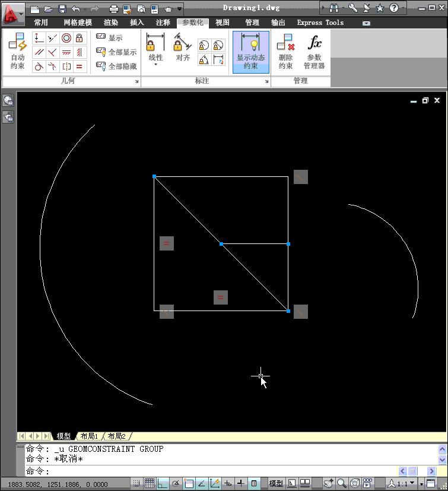Select the Diameter dimensional constraint
The image size is (448, 491).
tap(218, 45)
